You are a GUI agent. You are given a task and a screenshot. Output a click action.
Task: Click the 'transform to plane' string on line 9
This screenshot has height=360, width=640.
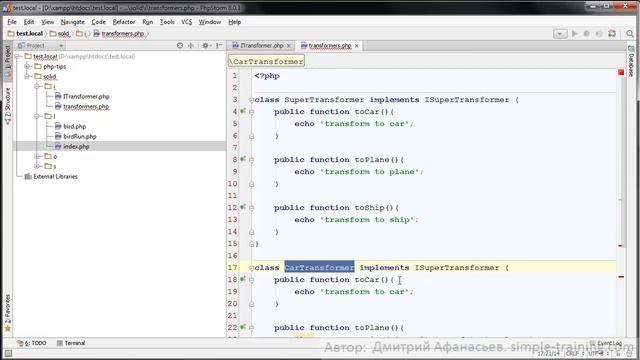tap(369, 172)
